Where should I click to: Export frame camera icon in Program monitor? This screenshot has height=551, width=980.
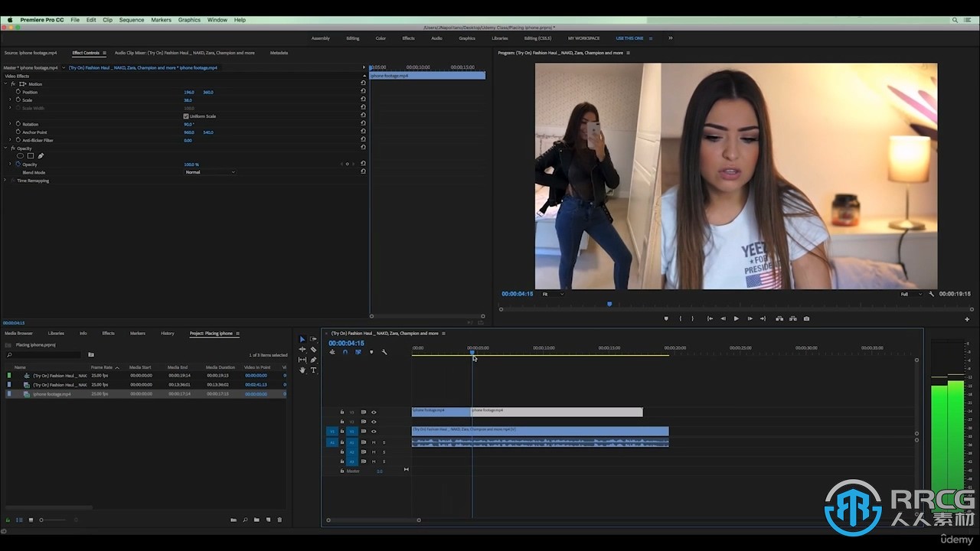806,318
